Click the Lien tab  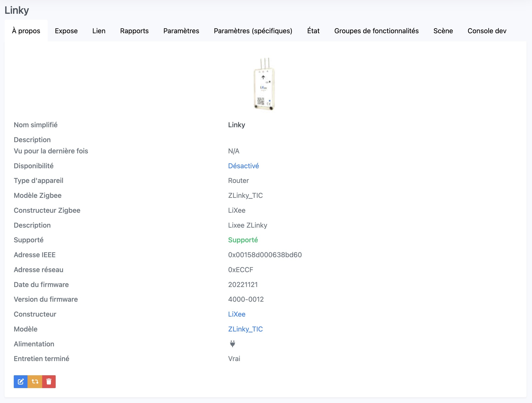(x=99, y=30)
